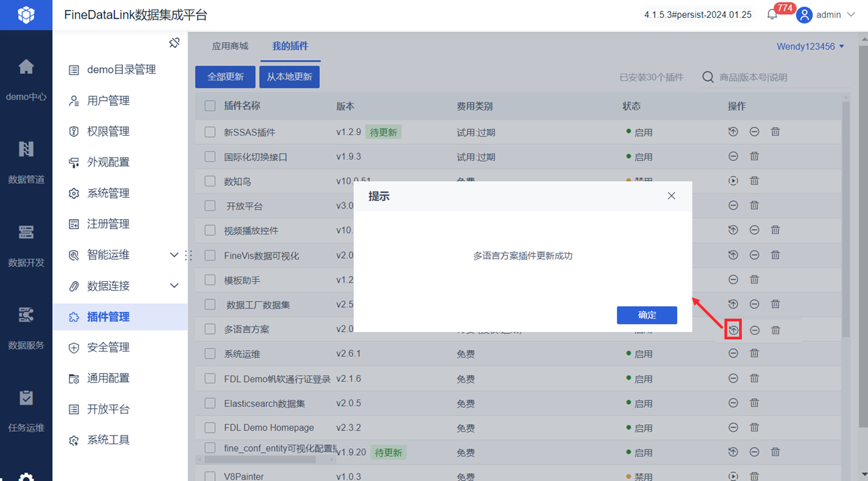Toggle the select-all header checkbox

coord(210,106)
